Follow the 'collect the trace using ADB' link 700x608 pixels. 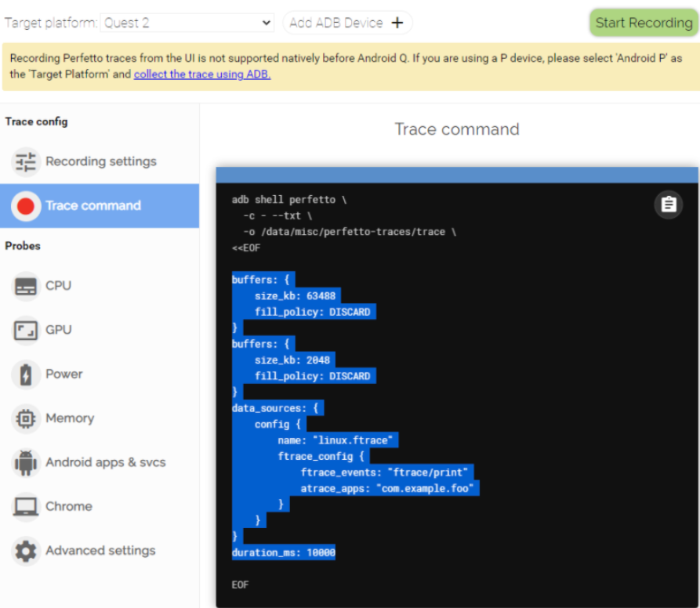[202, 74]
